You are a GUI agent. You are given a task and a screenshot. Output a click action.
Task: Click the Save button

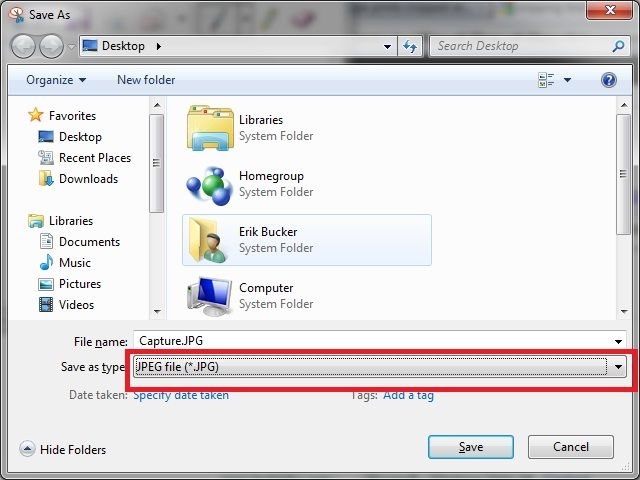[x=471, y=447]
